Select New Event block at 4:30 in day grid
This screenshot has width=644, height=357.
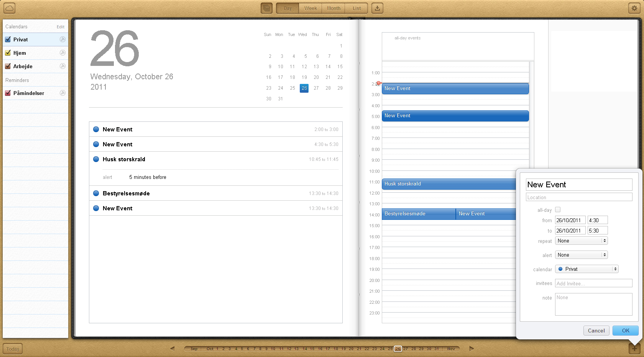point(455,116)
